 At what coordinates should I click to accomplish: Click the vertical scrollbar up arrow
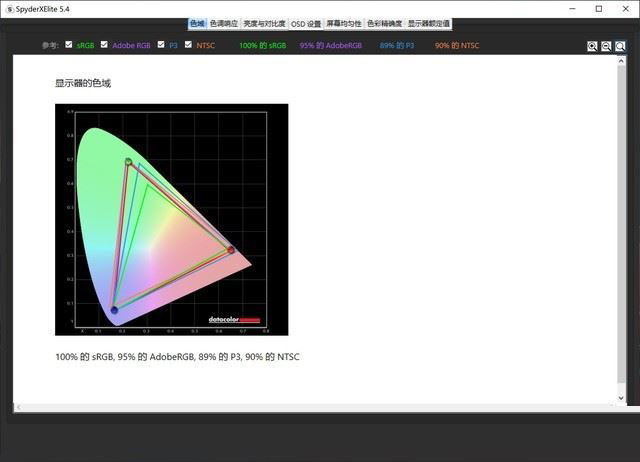pos(621,61)
